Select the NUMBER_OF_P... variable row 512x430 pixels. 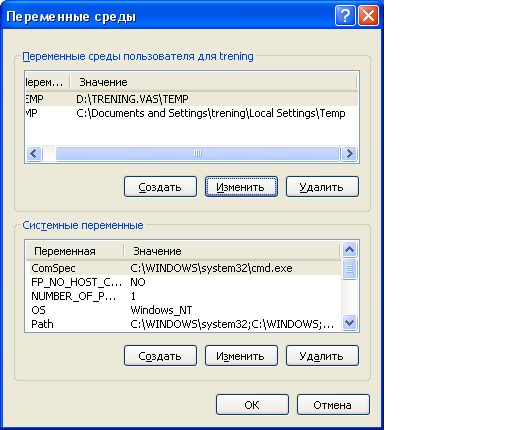click(x=184, y=296)
